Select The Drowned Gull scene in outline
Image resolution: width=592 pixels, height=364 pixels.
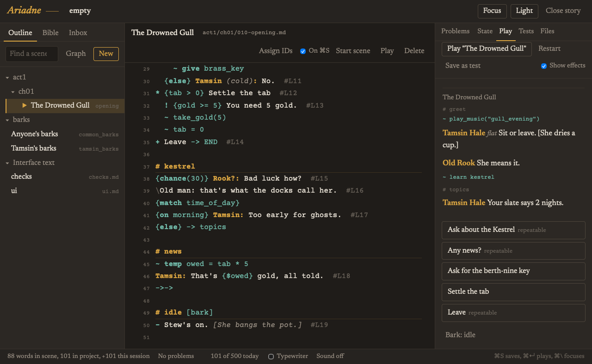(x=65, y=105)
